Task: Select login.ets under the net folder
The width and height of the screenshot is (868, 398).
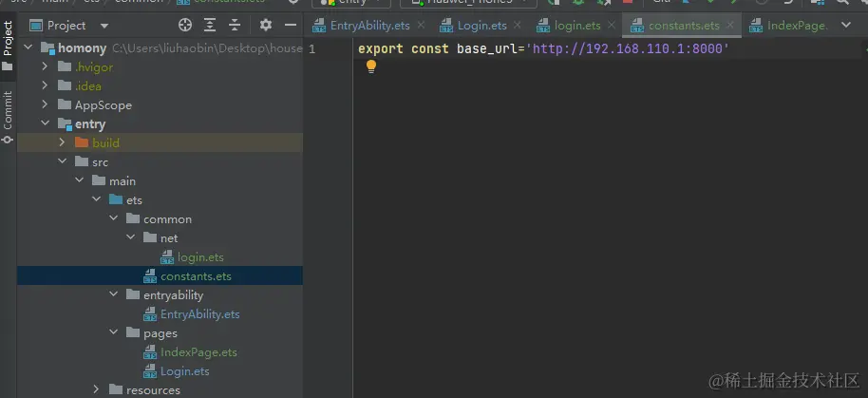Action: tap(200, 257)
